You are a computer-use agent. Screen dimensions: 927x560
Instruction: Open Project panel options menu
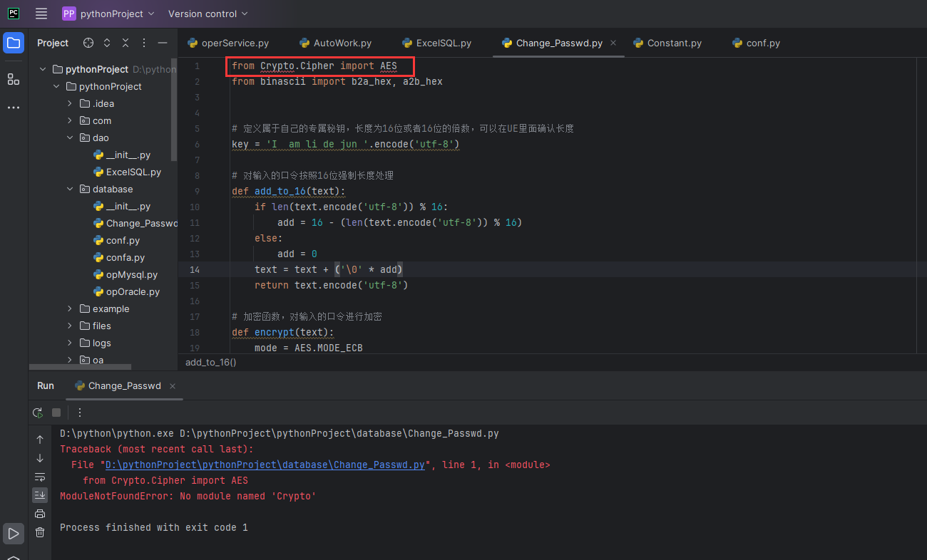point(144,43)
